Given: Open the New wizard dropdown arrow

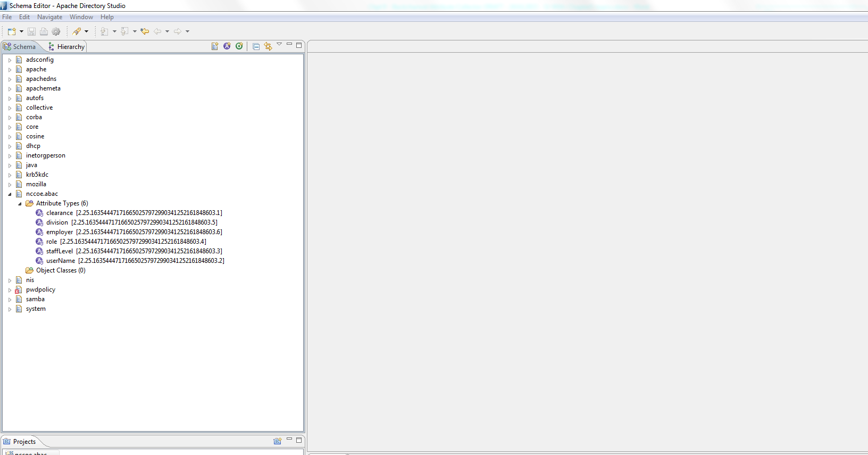Looking at the screenshot, I should 21,31.
